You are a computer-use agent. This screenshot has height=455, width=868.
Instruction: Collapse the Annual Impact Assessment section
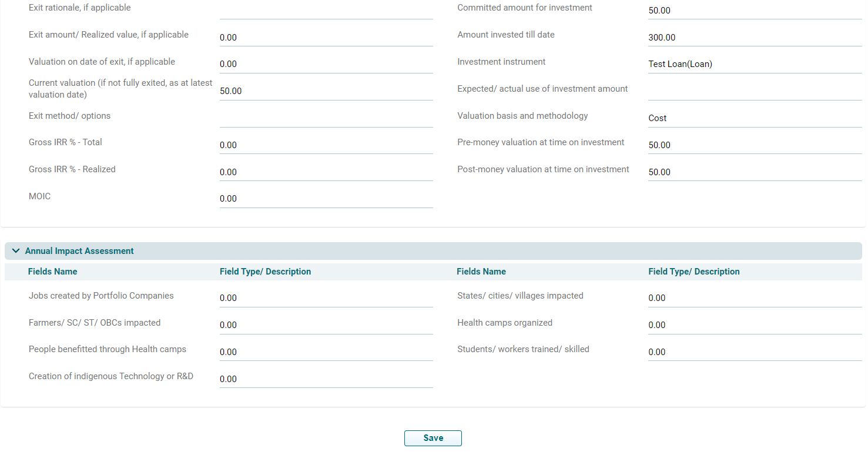pyautogui.click(x=16, y=251)
